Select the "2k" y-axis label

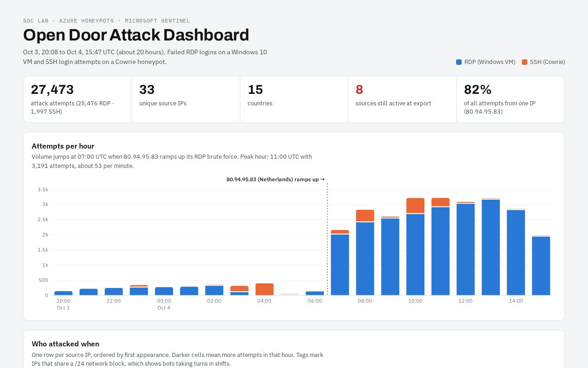[45, 235]
